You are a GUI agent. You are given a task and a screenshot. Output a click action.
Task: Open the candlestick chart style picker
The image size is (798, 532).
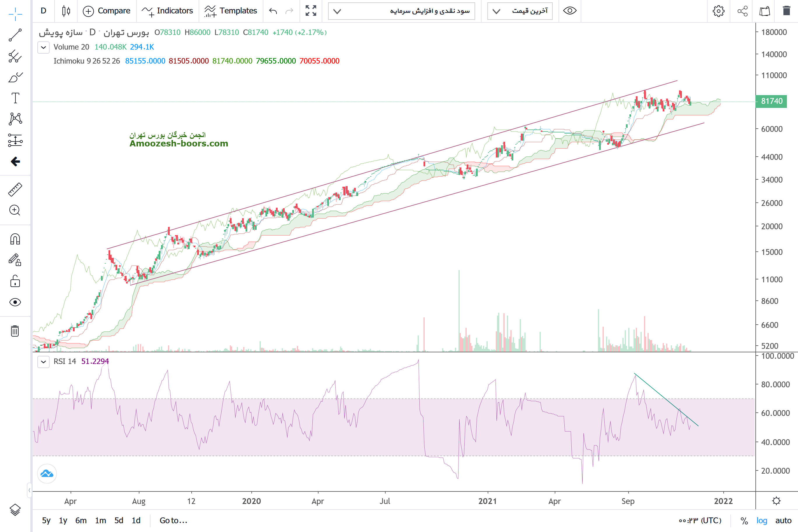tap(66, 11)
